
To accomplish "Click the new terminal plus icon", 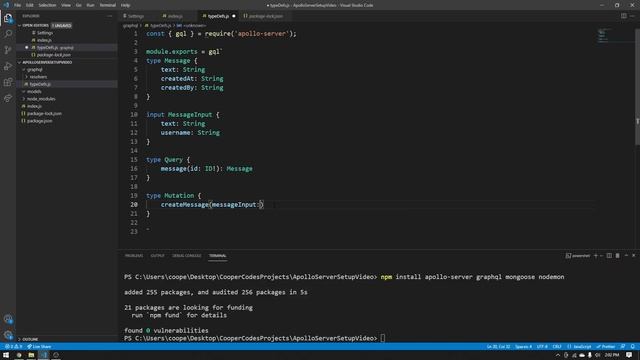I will pyautogui.click(x=596, y=256).
